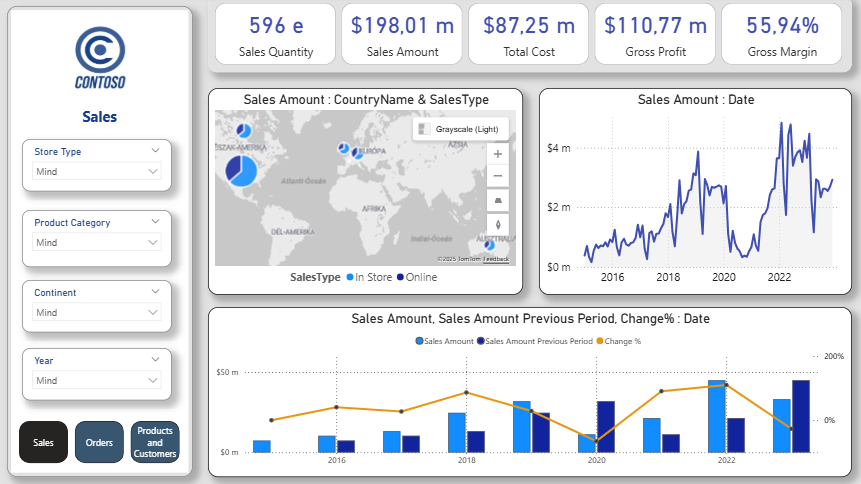
Task: Open Grayscale (Light) map style picker
Action: point(460,129)
